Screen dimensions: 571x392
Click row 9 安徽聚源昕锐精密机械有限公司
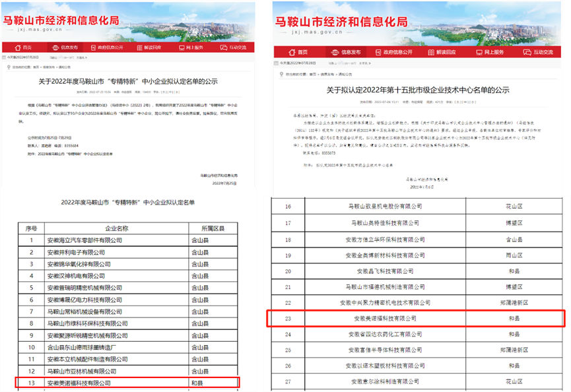(128, 336)
